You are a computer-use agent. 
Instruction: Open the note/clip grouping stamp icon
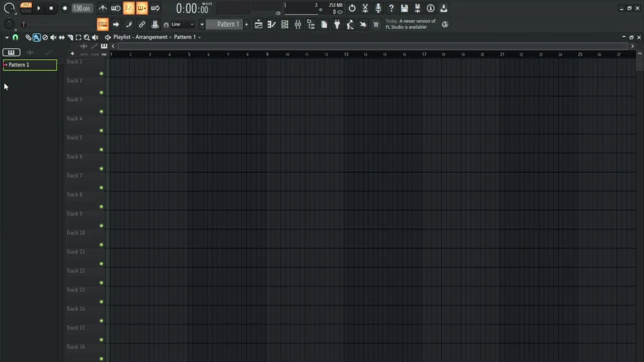(155, 24)
